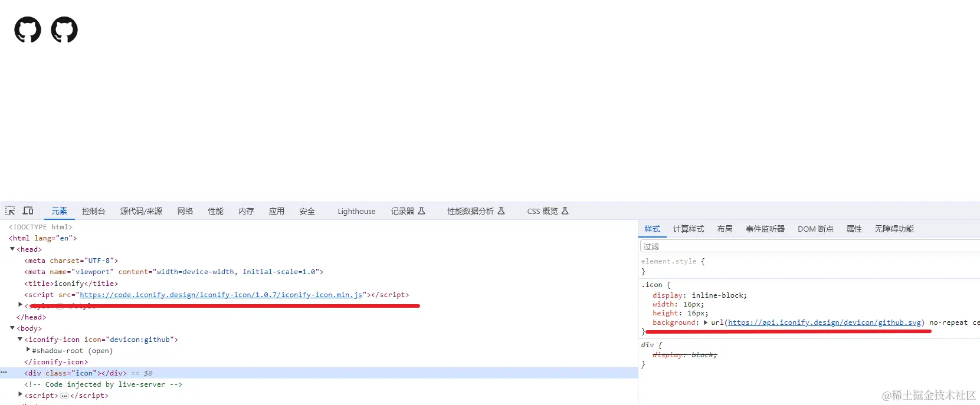Switch to the DOM 断点 sidebar tab
Screen dimensions: 980x405
(815, 229)
